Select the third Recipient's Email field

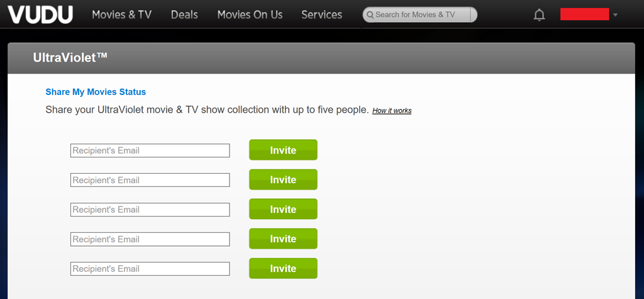(150, 210)
